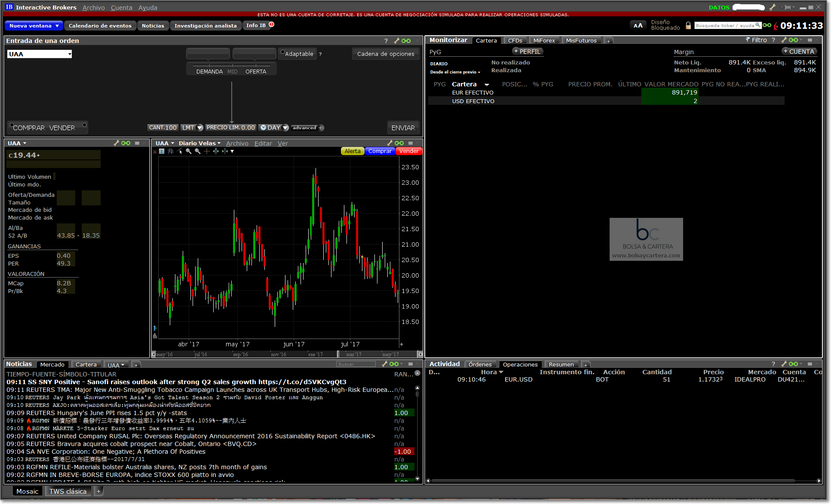Click the blue Comprar chart button
Screen dimensions: 831x504
[380, 151]
